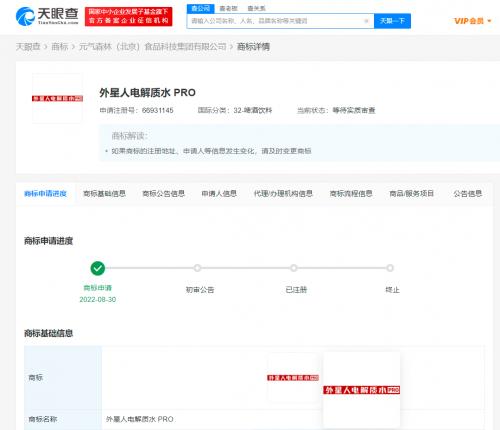Viewport: 500px width, 430px height.
Task: Switch to the 商标申请进度 tab
Action: coord(45,194)
